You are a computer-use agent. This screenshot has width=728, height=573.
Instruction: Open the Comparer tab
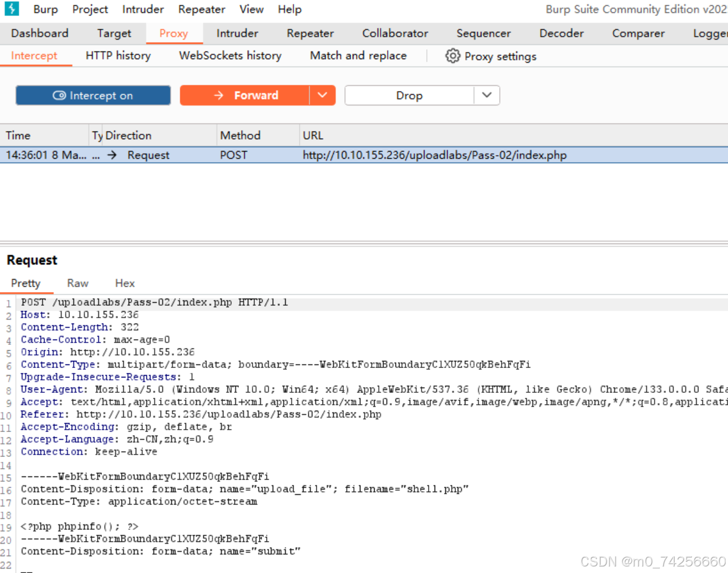pyautogui.click(x=638, y=33)
